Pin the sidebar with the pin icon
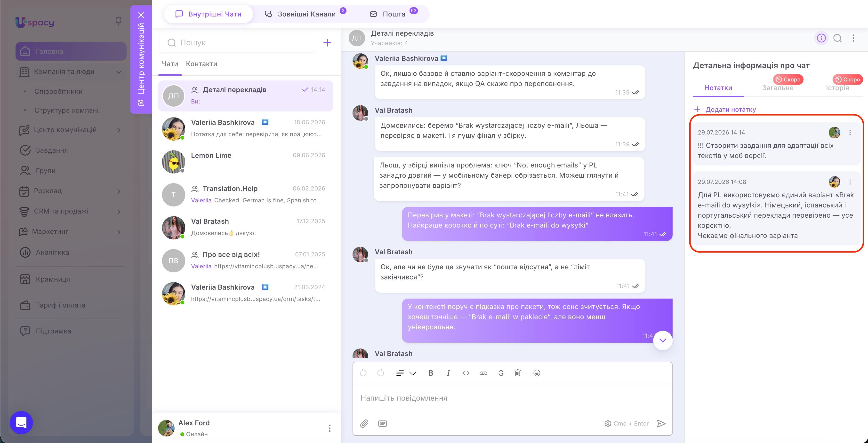 (x=118, y=22)
